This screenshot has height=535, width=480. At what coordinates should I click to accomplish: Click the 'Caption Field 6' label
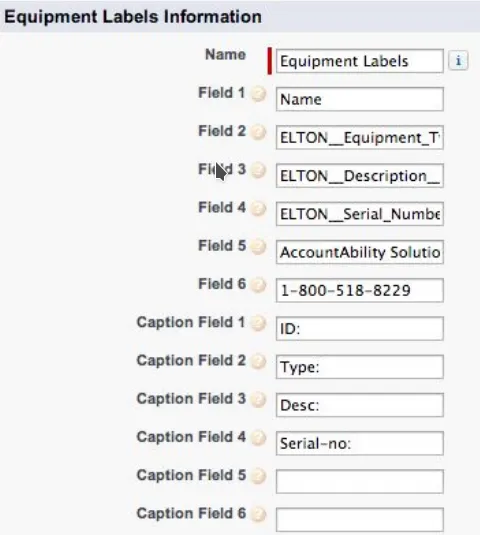(x=191, y=513)
